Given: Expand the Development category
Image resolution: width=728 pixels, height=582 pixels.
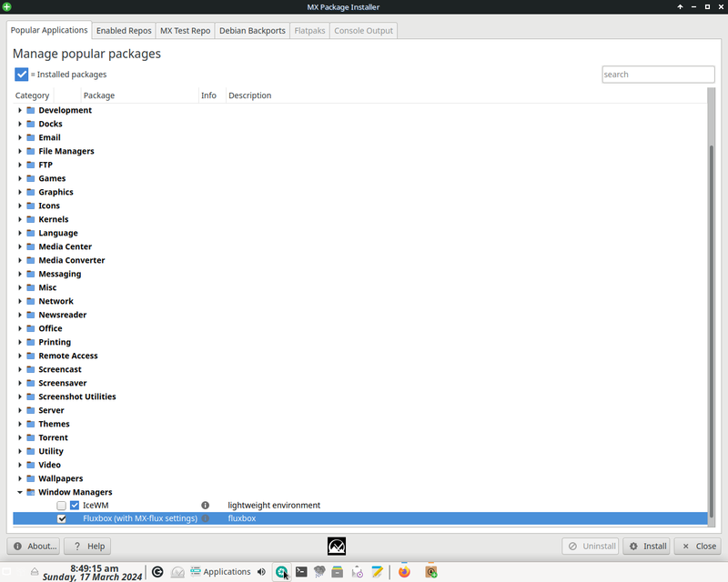Looking at the screenshot, I should pyautogui.click(x=19, y=110).
